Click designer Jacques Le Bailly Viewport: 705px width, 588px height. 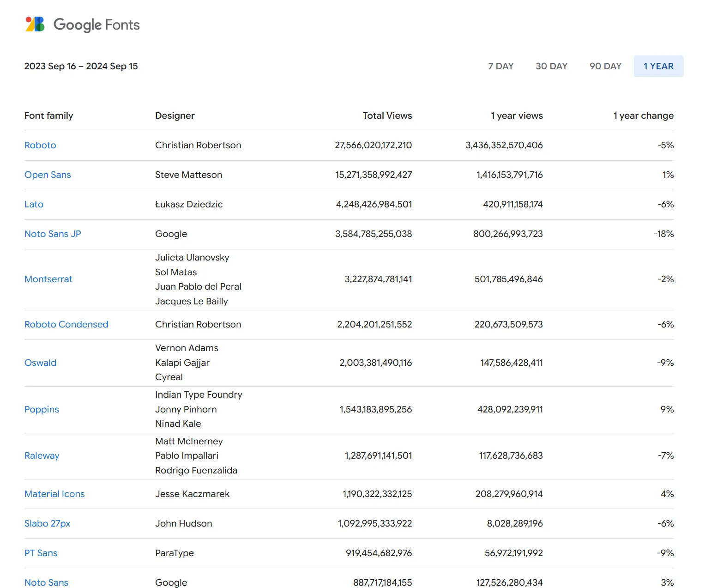[x=192, y=301]
